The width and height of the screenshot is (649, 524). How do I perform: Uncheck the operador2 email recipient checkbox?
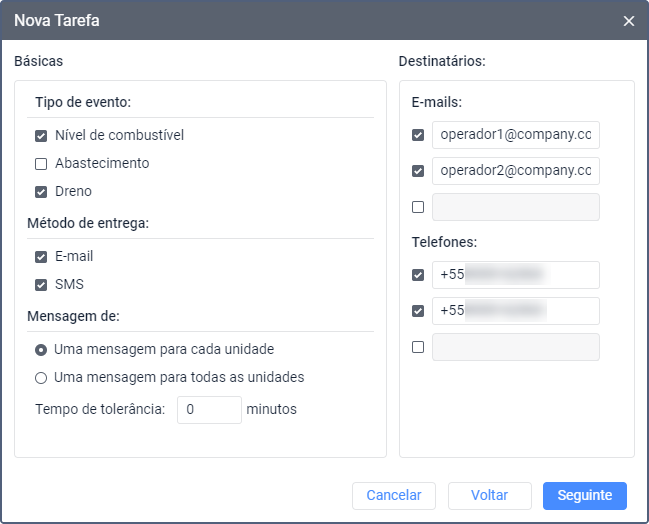(418, 171)
